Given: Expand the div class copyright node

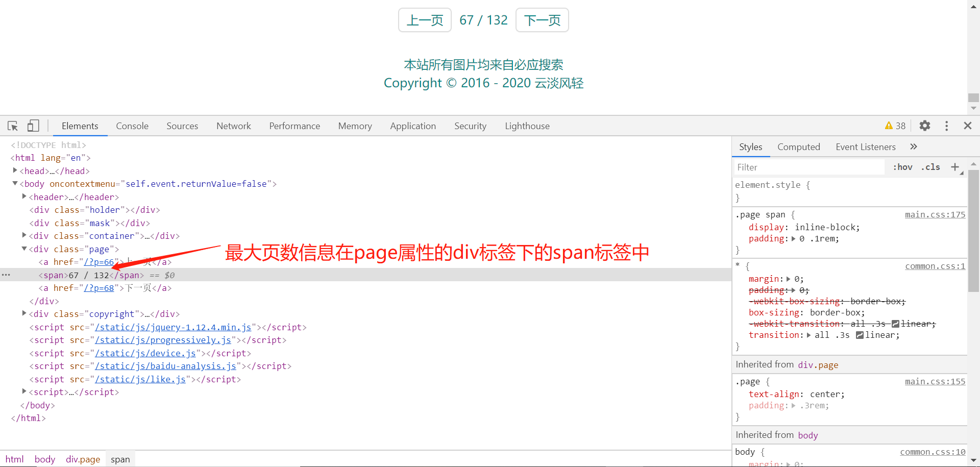Looking at the screenshot, I should pyautogui.click(x=24, y=313).
